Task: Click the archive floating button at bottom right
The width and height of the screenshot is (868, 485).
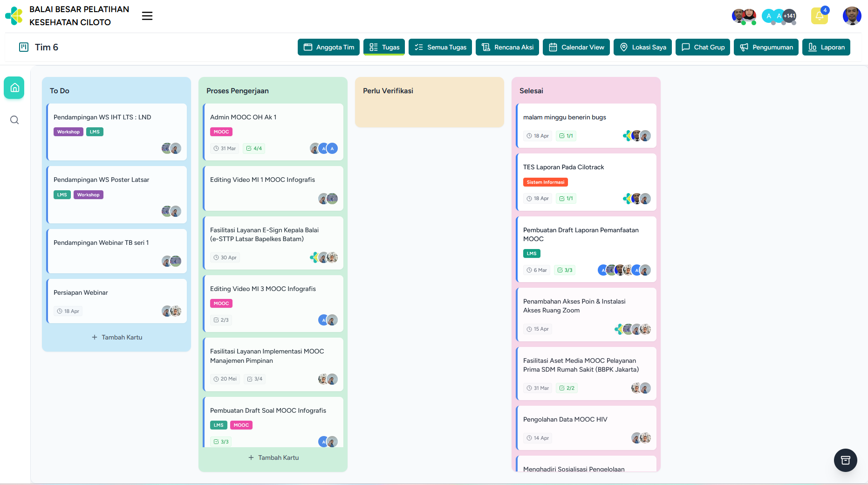Action: pyautogui.click(x=846, y=460)
